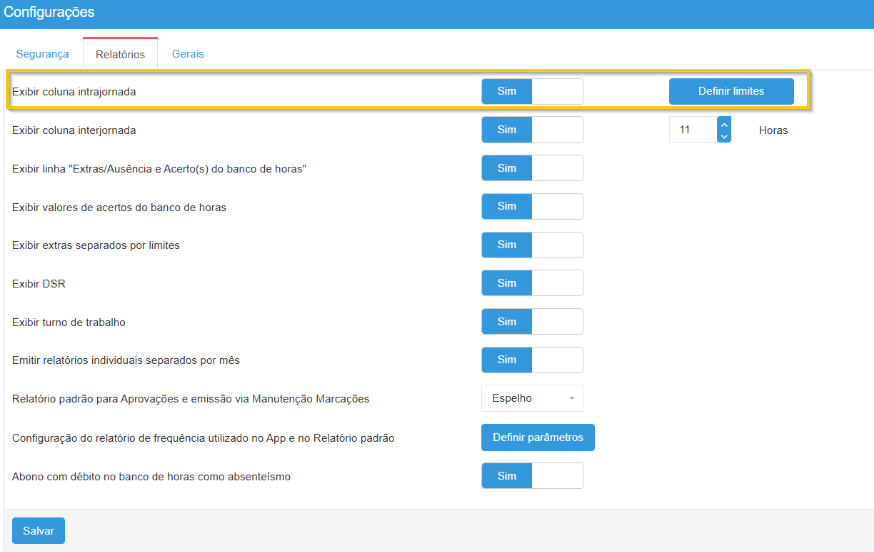Click the interjornada hours input field

692,130
